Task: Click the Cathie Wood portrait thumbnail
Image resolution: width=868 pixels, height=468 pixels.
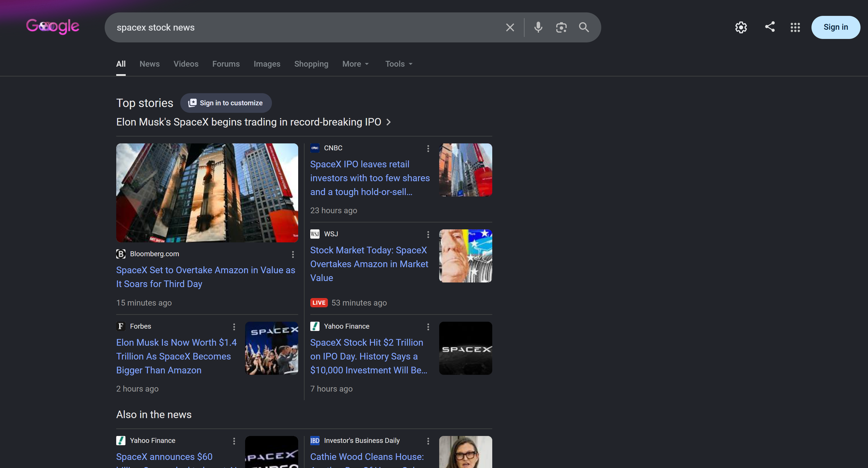Action: pos(465,452)
